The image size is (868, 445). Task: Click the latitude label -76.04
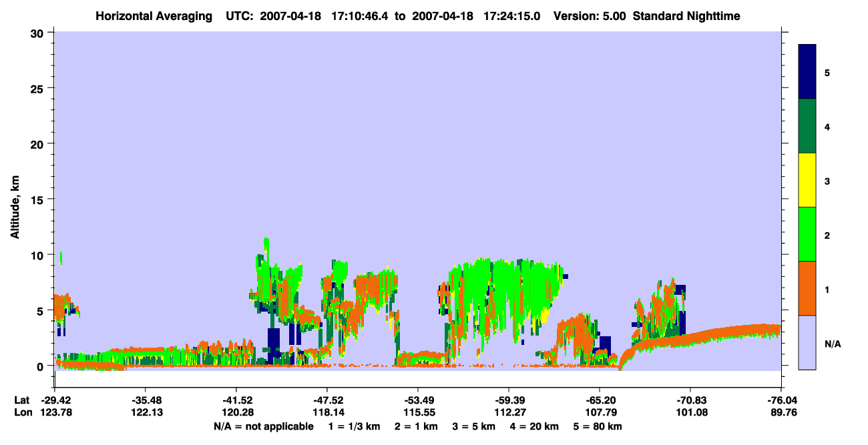coord(781,401)
